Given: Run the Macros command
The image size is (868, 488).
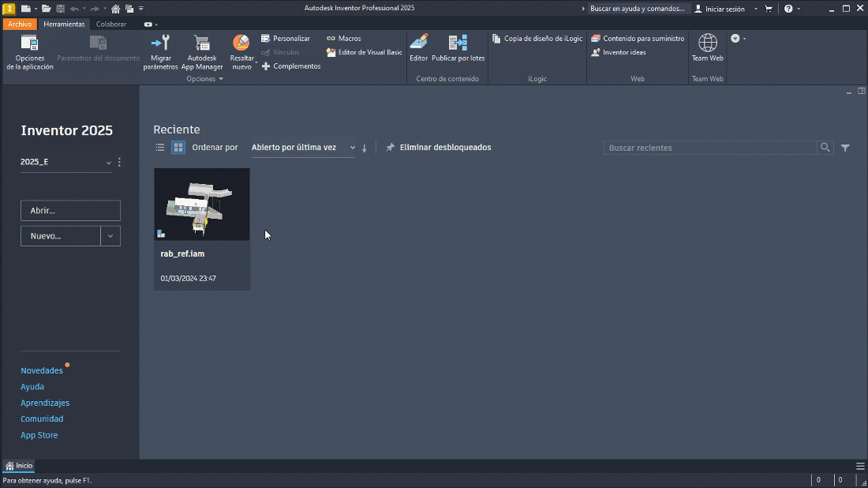Looking at the screenshot, I should (344, 38).
